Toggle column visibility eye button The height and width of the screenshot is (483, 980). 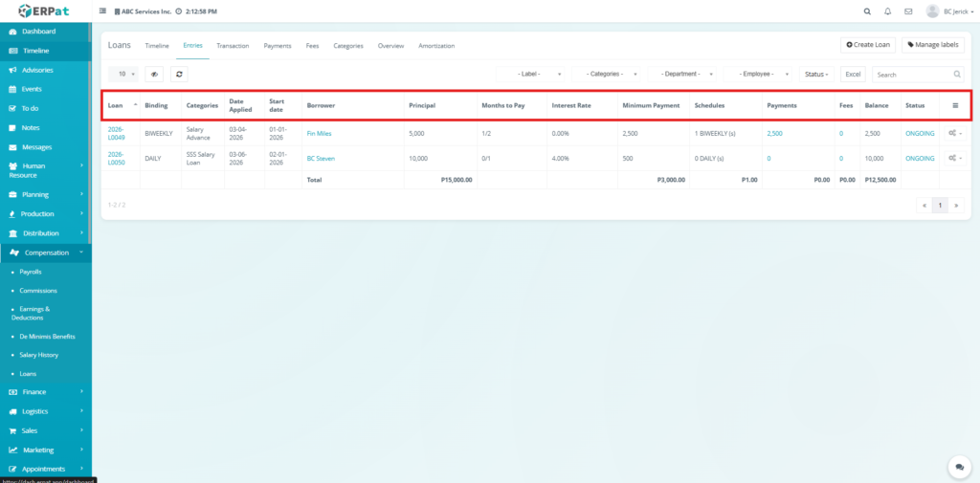point(154,74)
